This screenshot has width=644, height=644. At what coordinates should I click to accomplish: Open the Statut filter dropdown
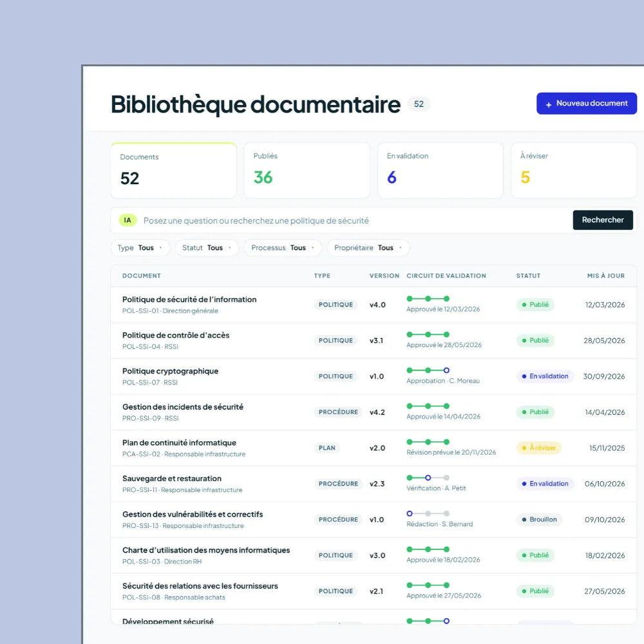point(207,248)
